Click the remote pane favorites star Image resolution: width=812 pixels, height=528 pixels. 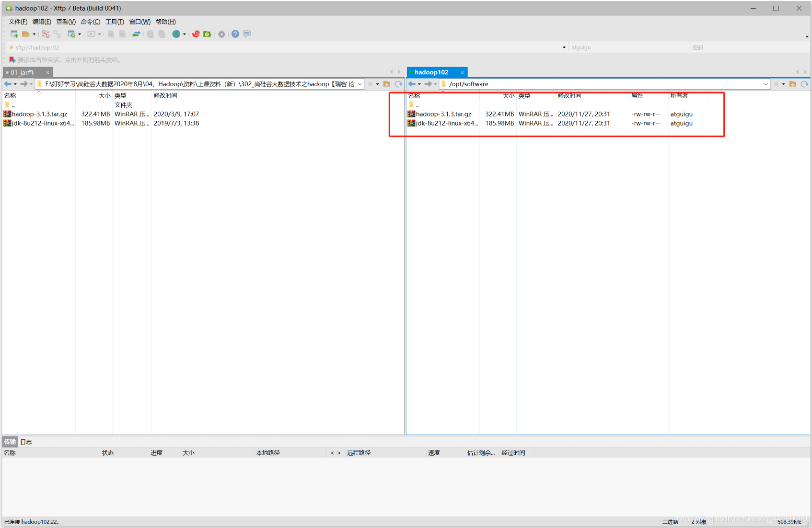776,84
